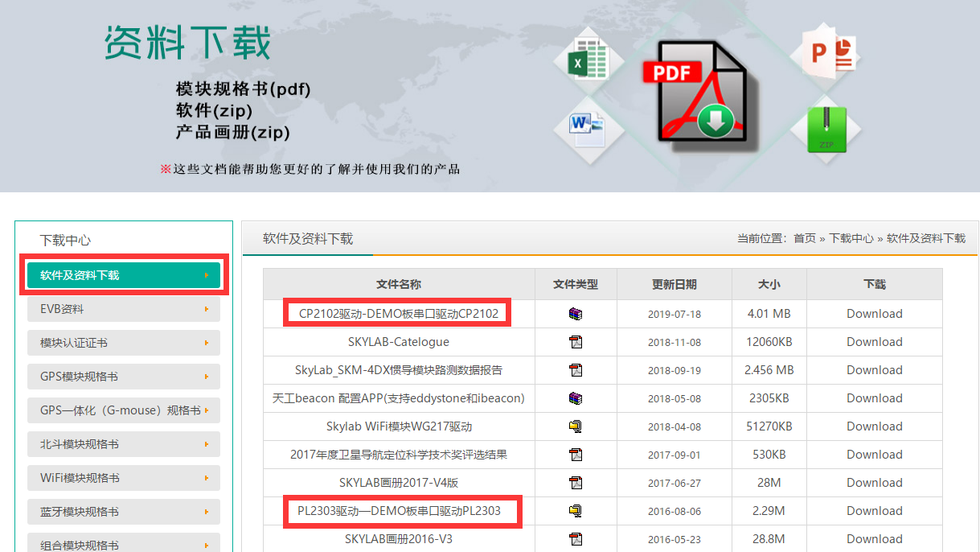Click the PDF icon for SKYLAB画册2017-V4版

576,482
